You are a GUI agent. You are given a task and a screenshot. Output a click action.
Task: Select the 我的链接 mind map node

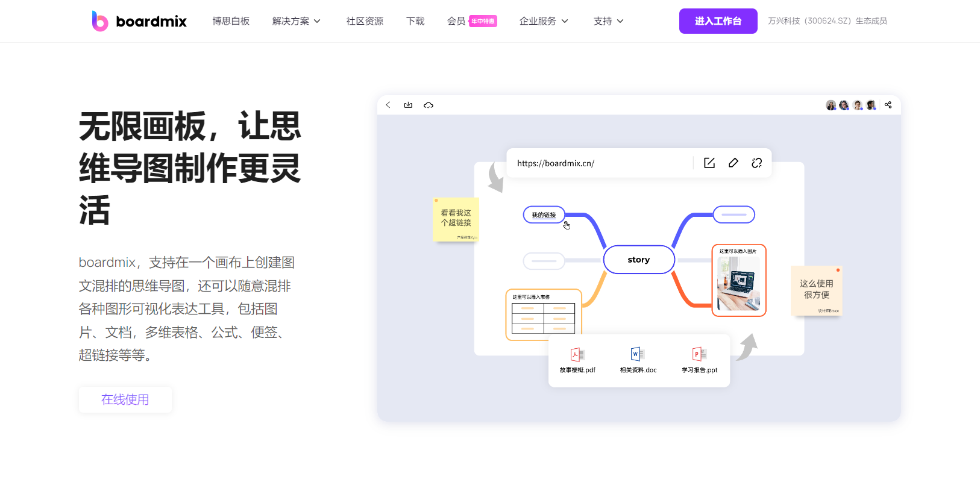[x=544, y=215]
